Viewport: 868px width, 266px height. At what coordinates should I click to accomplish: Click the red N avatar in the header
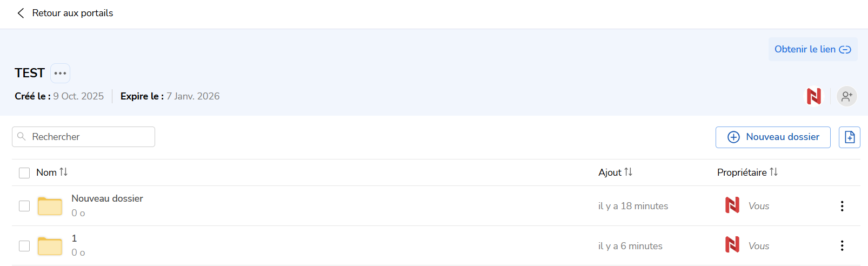click(813, 96)
